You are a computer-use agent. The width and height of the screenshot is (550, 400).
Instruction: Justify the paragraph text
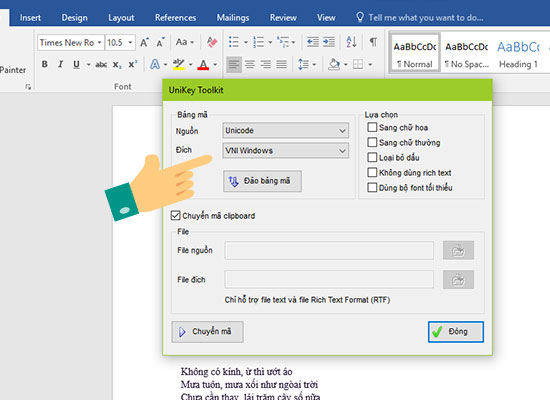281,64
